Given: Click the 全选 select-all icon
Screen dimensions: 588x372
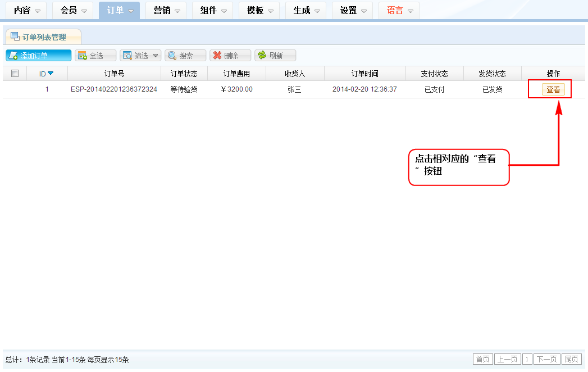Looking at the screenshot, I should (x=83, y=56).
